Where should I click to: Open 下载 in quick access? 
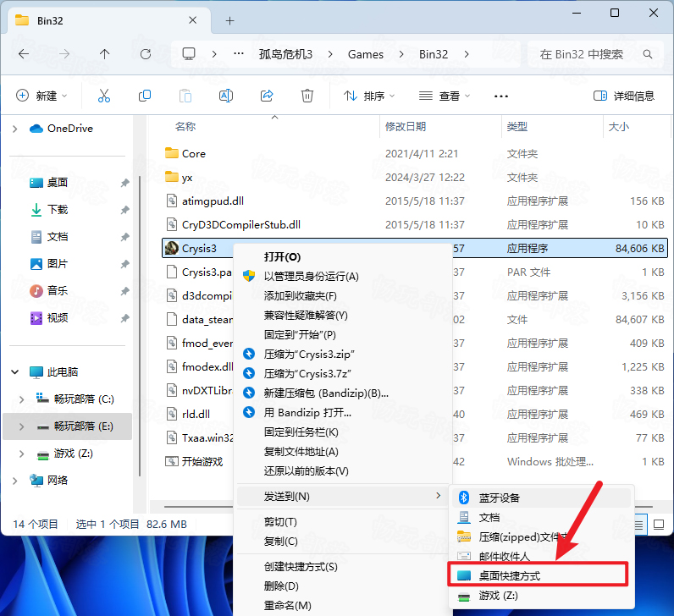[x=58, y=210]
